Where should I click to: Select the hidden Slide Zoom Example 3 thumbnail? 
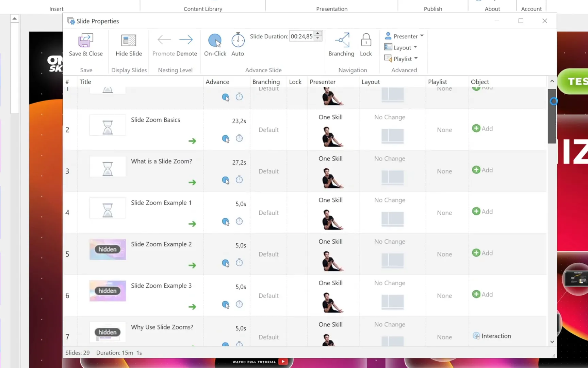[x=108, y=291]
